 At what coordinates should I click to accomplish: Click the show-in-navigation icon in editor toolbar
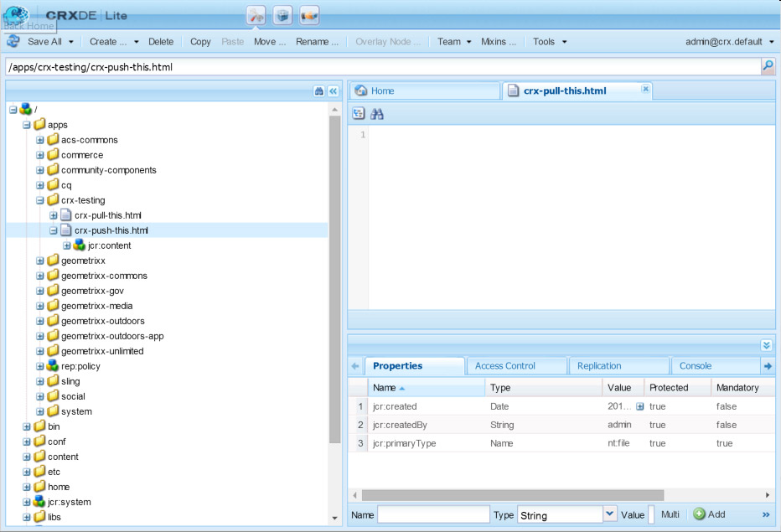pyautogui.click(x=359, y=114)
